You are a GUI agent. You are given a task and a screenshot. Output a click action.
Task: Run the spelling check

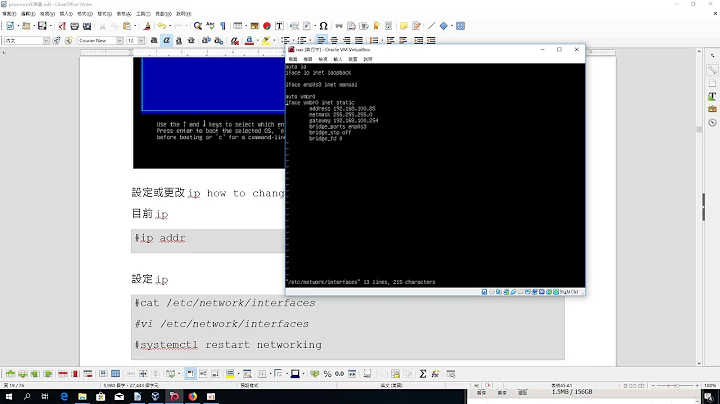pos(210,26)
